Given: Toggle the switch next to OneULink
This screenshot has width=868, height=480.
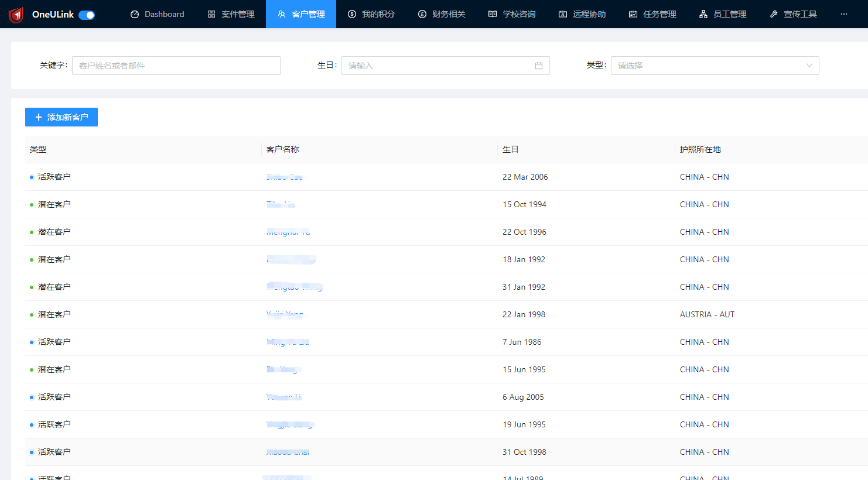Looking at the screenshot, I should [x=87, y=15].
